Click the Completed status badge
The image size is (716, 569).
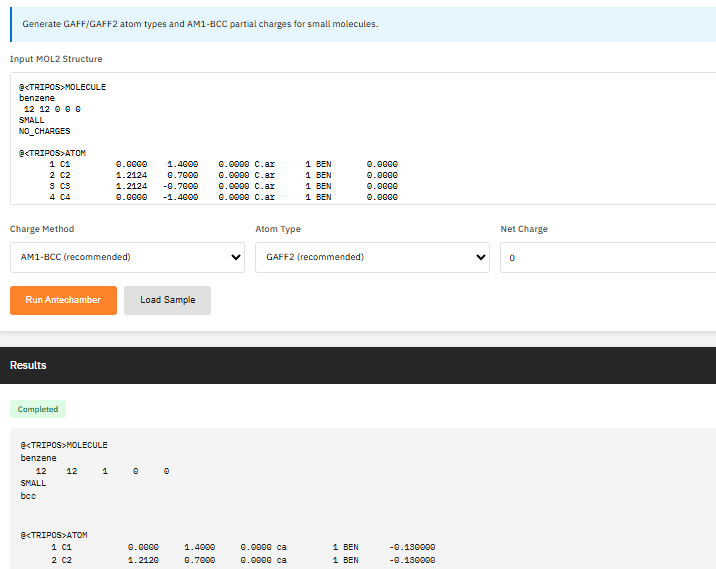(x=38, y=409)
